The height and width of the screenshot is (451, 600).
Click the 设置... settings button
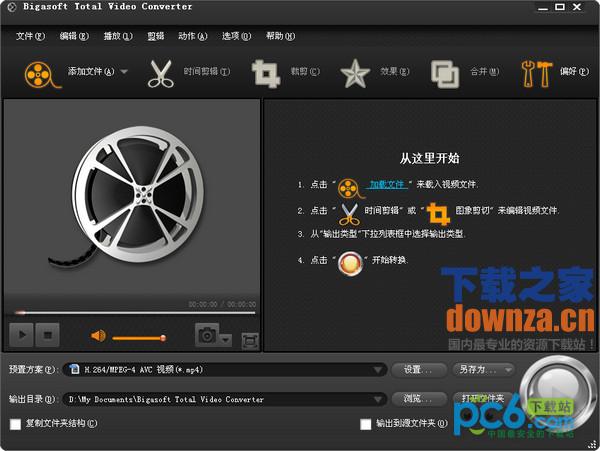[x=419, y=370]
